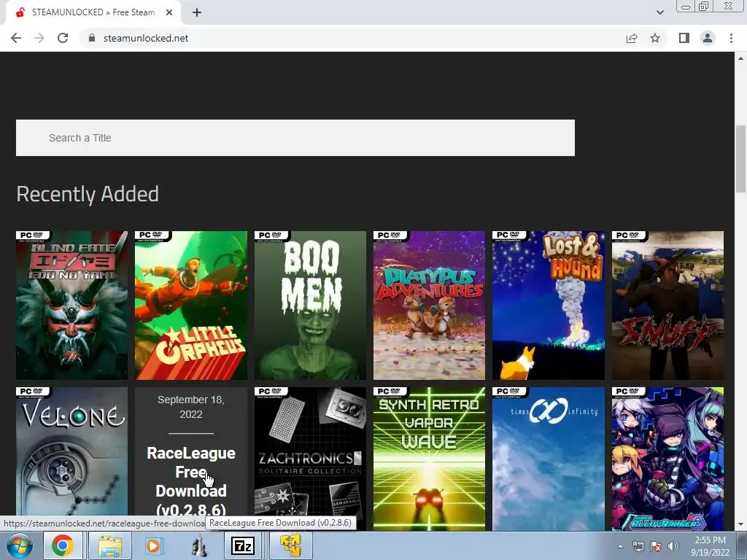
Task: Open the Snuff game cover
Action: coord(667,306)
